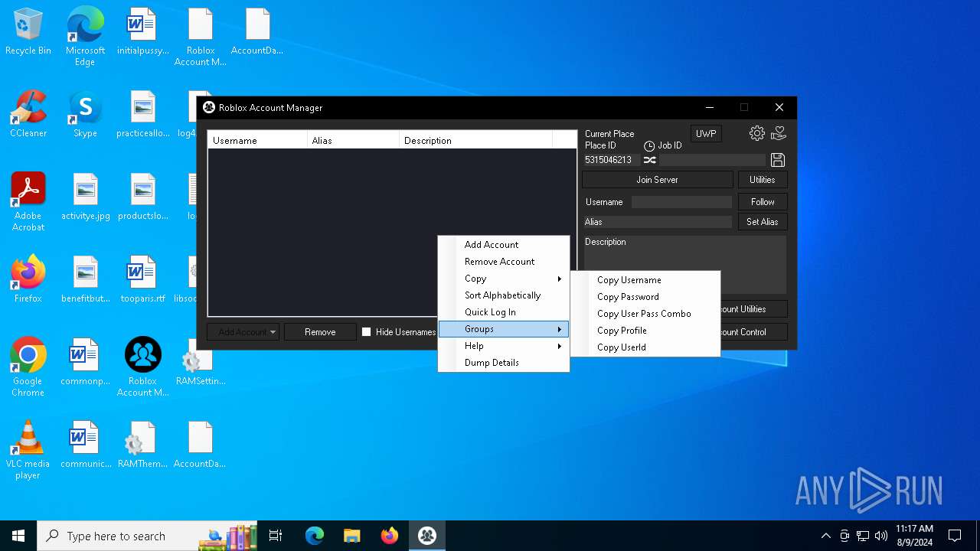Open the CCleaner desktop shortcut
The width and height of the screenshot is (980, 551).
28,114
